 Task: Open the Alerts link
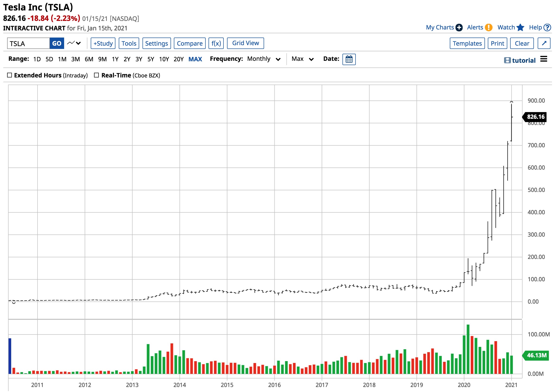475,28
